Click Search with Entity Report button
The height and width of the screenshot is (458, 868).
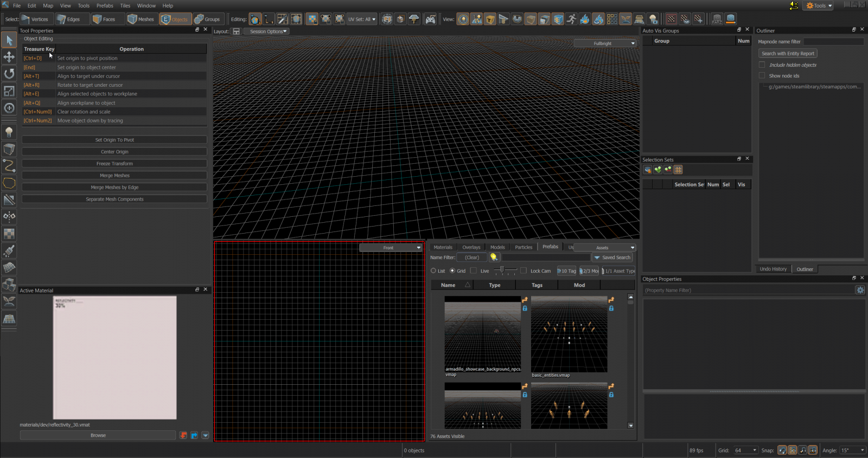click(x=788, y=54)
